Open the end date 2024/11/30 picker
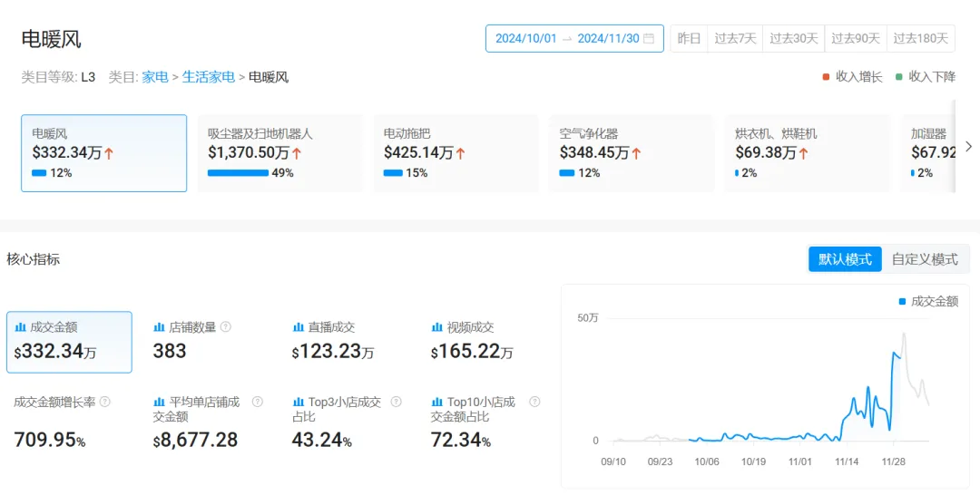Viewport: 980px width, 495px height. pyautogui.click(x=608, y=39)
